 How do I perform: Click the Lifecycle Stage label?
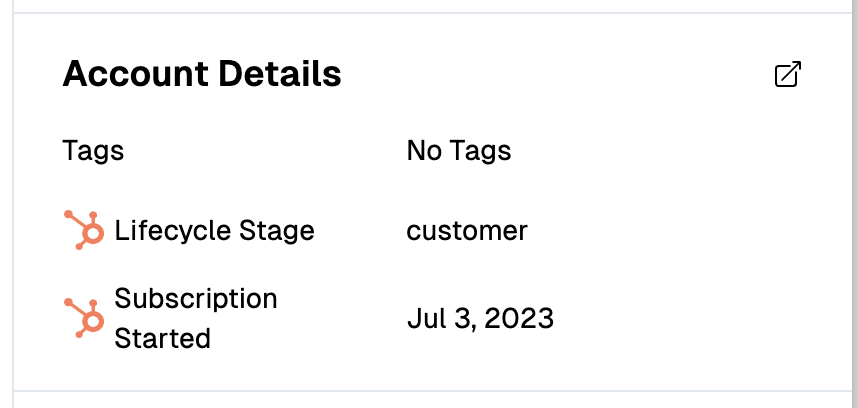214,231
